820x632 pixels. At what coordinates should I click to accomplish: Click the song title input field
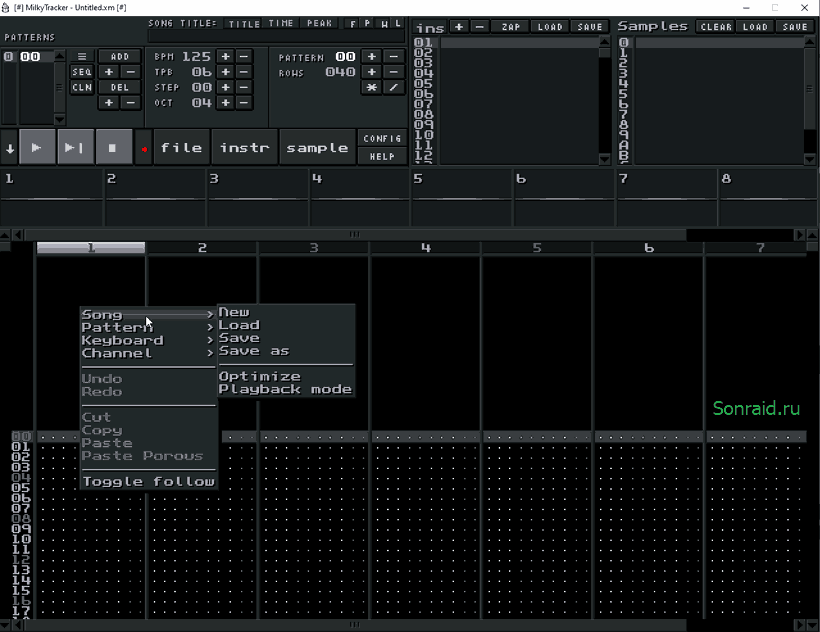tap(276, 36)
